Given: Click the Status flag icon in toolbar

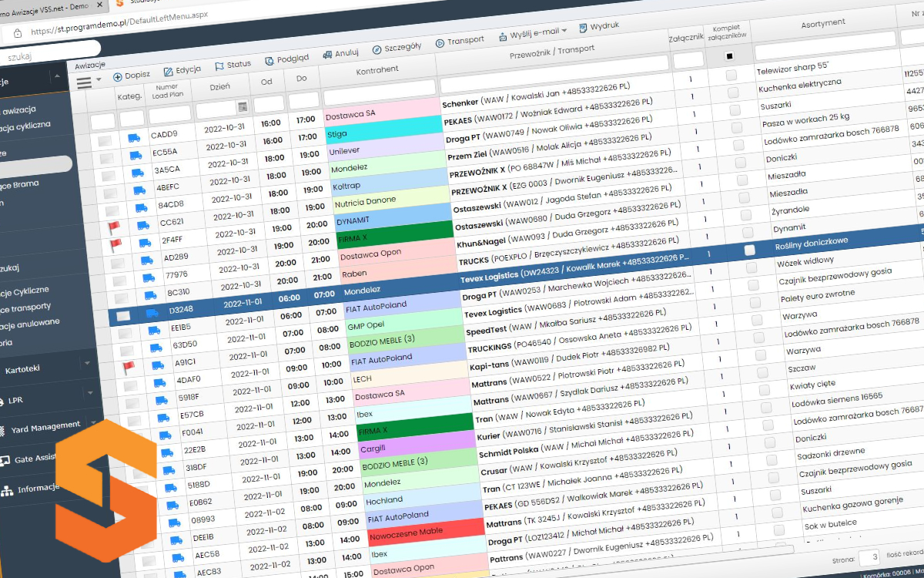Looking at the screenshot, I should pyautogui.click(x=219, y=66).
